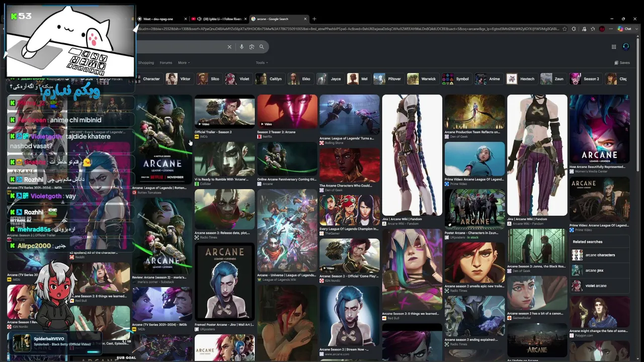Image resolution: width=644 pixels, height=362 pixels.
Task: Open 'The Arcane Characters Who Could...' caption link
Action: tap(346, 186)
